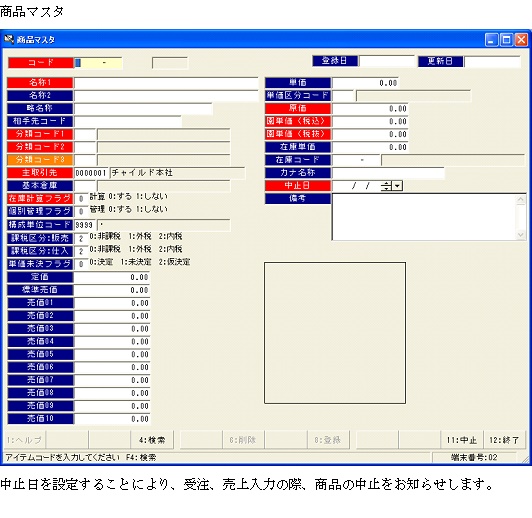The width and height of the screenshot is (532, 518).
Task: Click the カナ名称 text field
Action: pos(388,173)
